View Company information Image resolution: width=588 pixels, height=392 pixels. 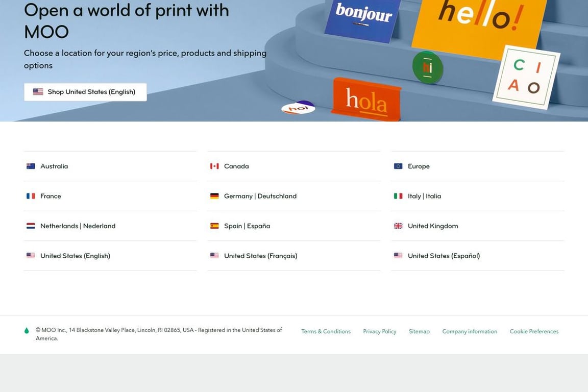coord(470,332)
